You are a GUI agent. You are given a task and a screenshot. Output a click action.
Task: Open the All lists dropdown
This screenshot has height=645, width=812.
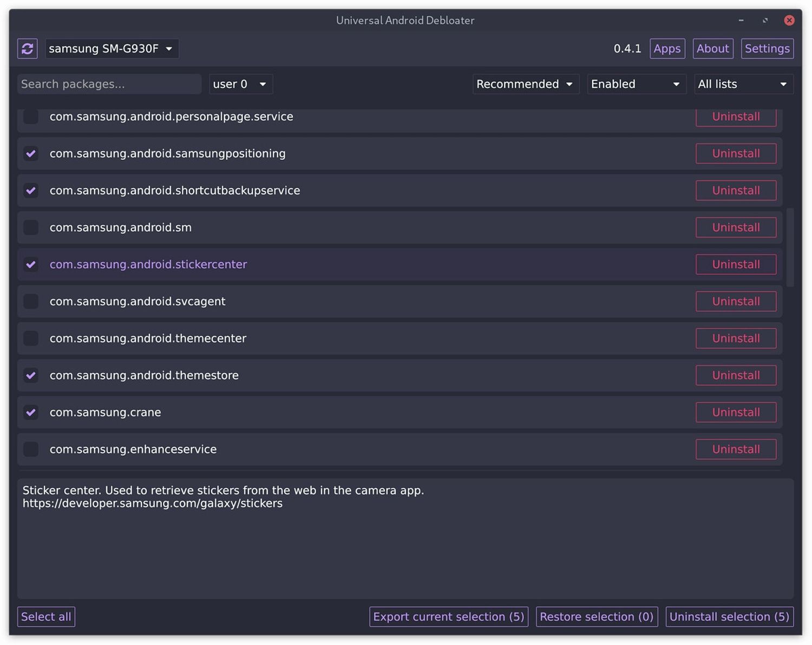(x=743, y=84)
